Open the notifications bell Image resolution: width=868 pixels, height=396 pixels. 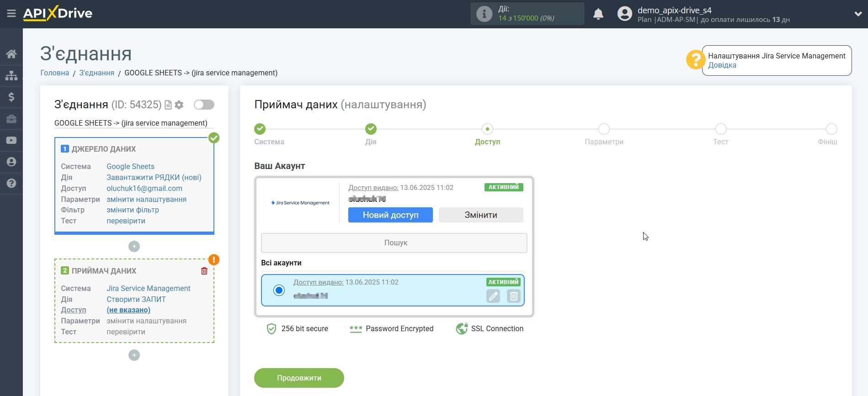[x=598, y=14]
